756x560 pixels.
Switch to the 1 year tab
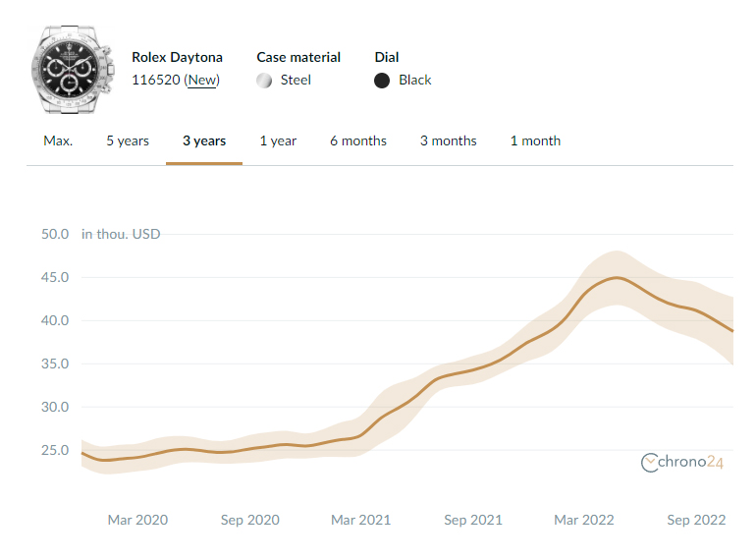278,140
